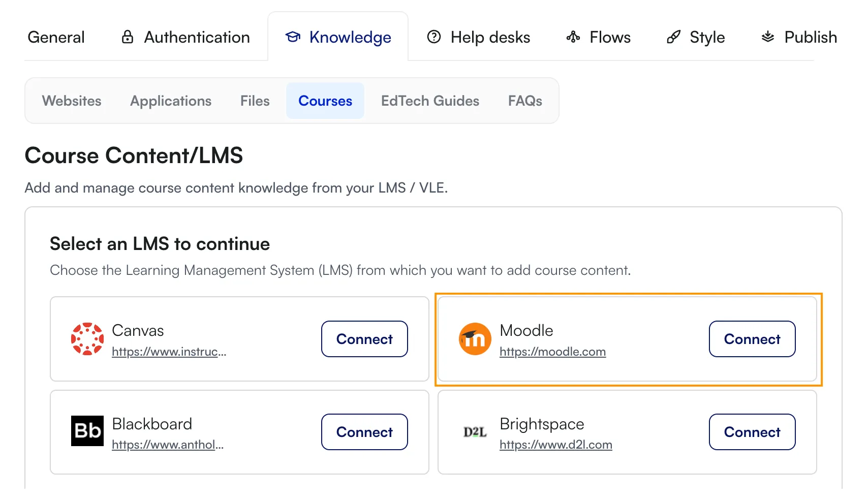The image size is (868, 501).
Task: Connect the Blackboard LMS
Action: pyautogui.click(x=364, y=432)
